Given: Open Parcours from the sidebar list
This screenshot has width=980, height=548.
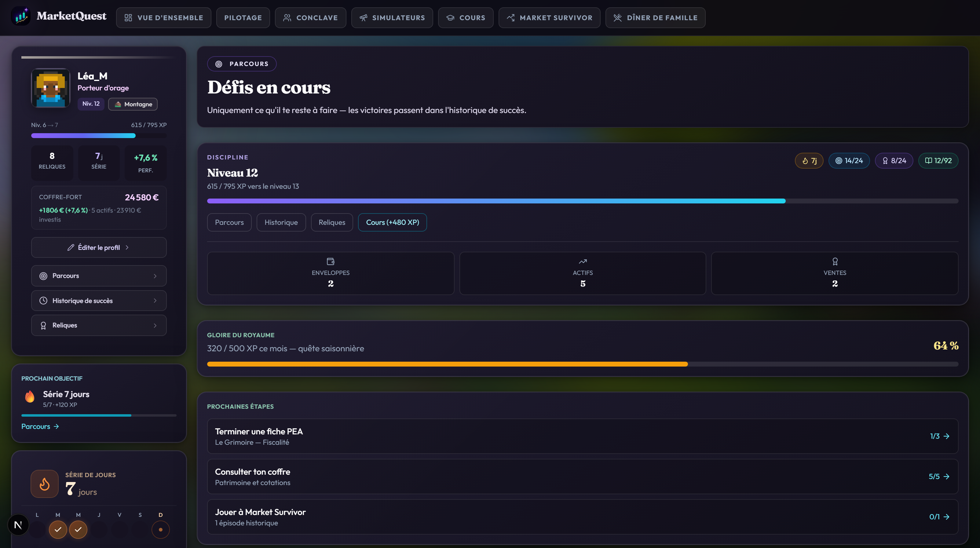Looking at the screenshot, I should click(x=99, y=276).
